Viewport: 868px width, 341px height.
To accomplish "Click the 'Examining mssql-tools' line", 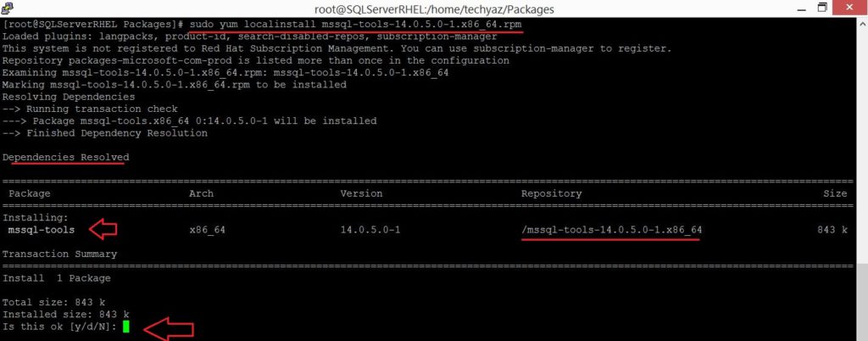I will point(225,72).
